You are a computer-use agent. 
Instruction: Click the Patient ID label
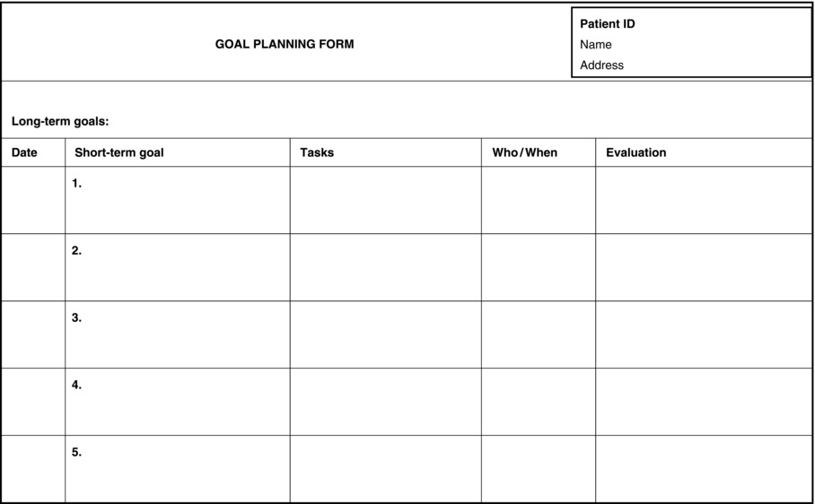[x=607, y=24]
